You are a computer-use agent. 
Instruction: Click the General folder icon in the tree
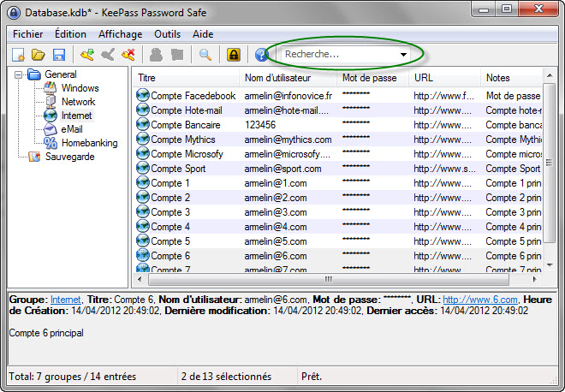(x=34, y=74)
